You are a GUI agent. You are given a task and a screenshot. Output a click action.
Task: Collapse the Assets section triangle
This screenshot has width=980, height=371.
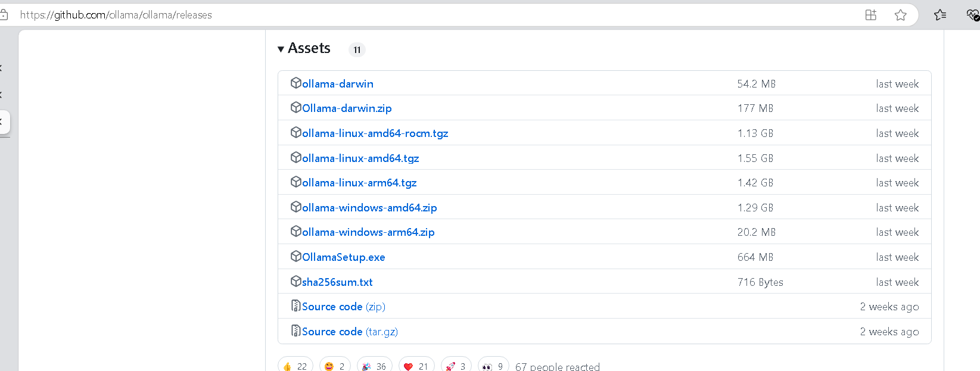pyautogui.click(x=281, y=49)
